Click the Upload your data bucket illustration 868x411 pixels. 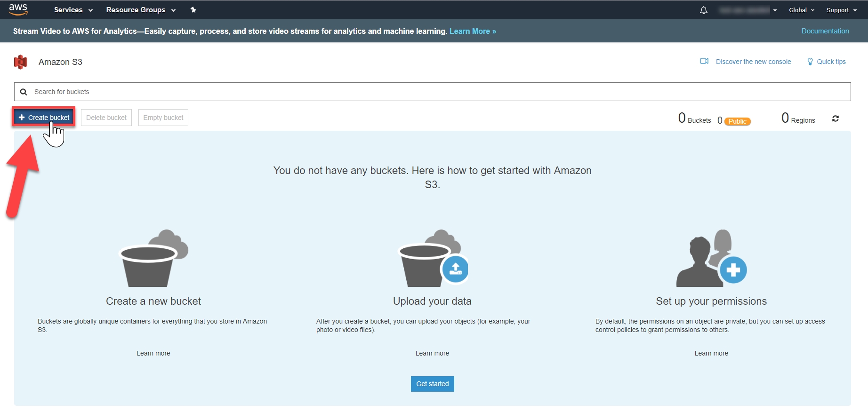pos(432,258)
